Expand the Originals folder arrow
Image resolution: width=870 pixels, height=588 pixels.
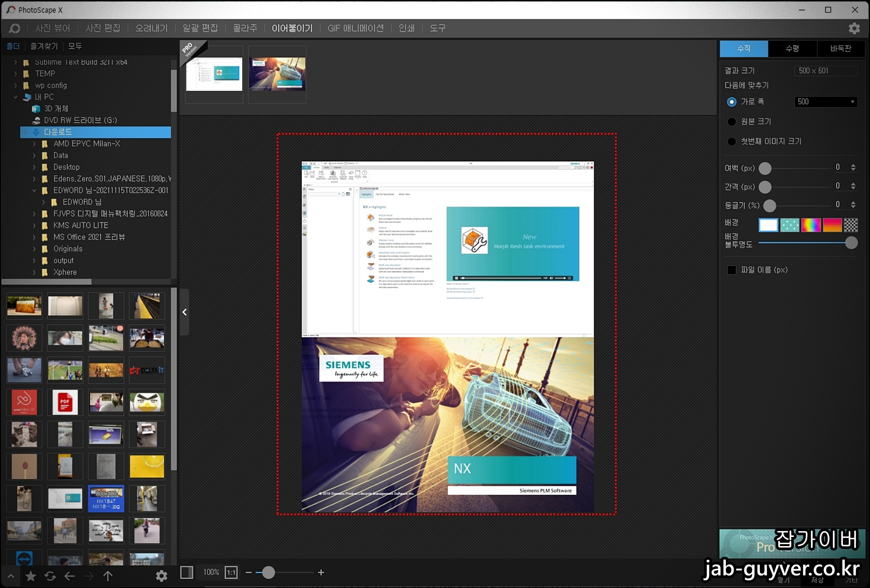pos(34,249)
